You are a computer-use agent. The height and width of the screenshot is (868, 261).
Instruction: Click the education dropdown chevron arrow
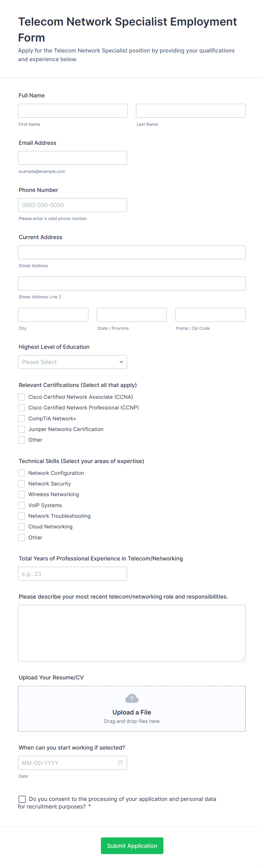click(121, 362)
